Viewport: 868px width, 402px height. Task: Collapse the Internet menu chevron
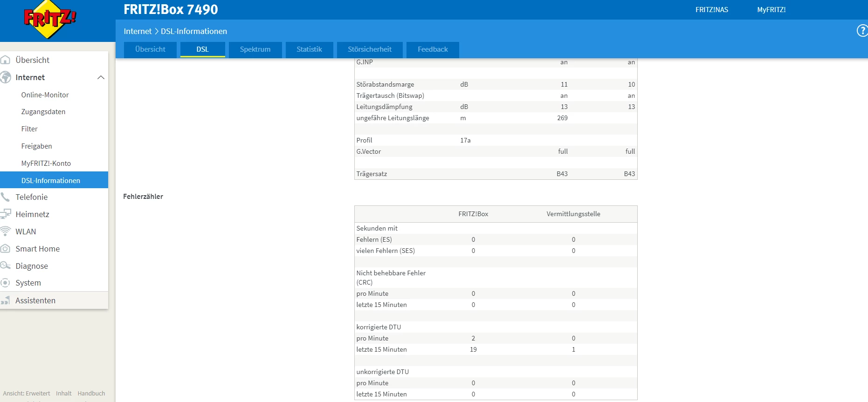coord(101,77)
